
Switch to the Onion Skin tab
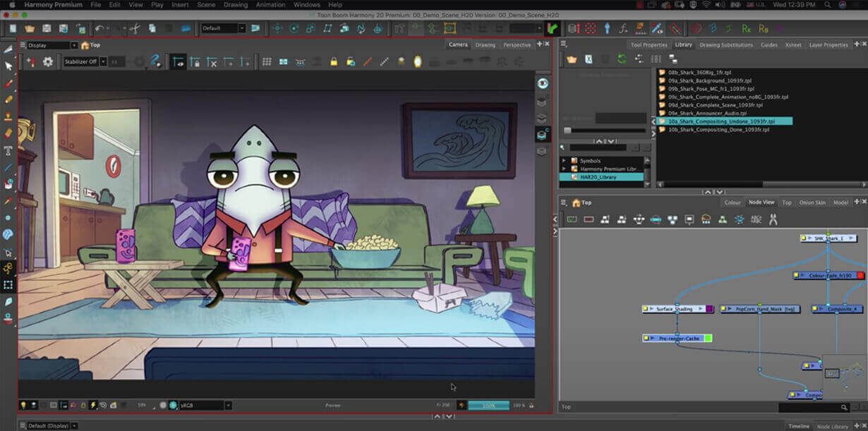point(812,202)
